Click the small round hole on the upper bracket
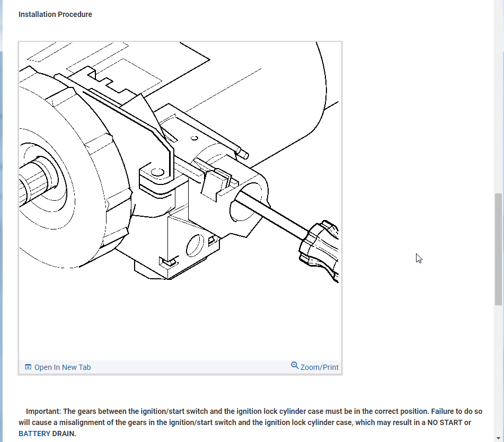 194,138
